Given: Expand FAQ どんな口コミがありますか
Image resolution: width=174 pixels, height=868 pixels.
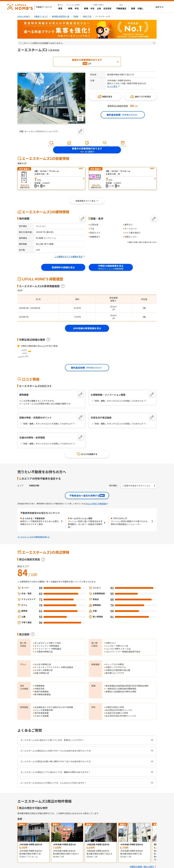Looking at the screenshot, I should (87, 783).
